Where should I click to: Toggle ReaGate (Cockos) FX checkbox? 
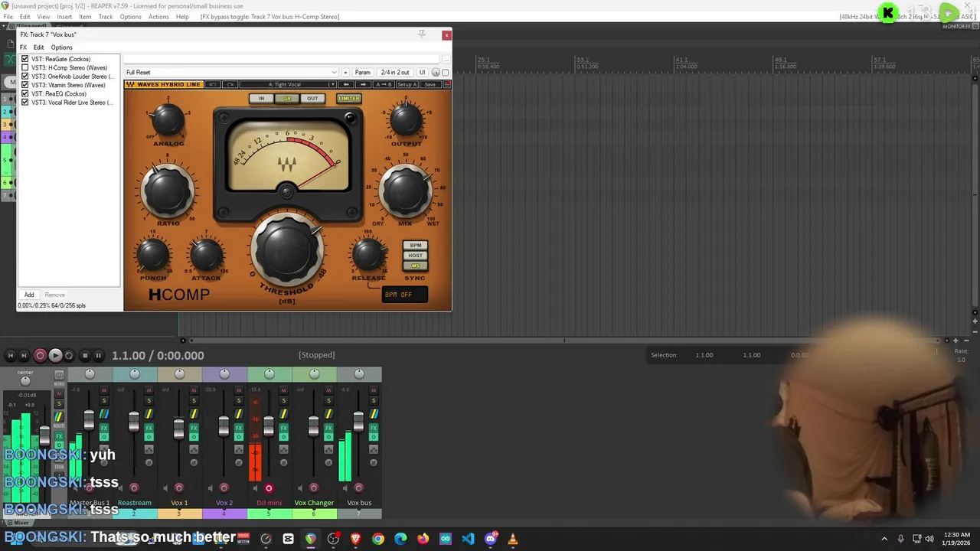click(25, 59)
